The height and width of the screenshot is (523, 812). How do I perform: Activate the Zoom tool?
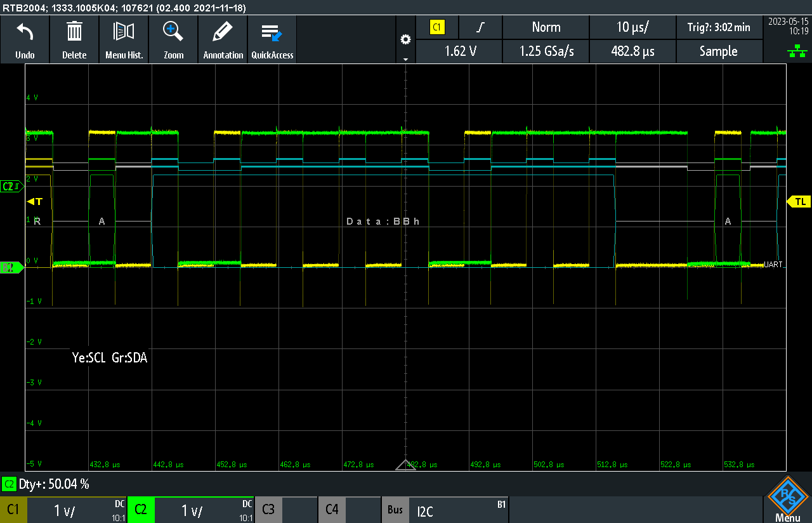(173, 39)
